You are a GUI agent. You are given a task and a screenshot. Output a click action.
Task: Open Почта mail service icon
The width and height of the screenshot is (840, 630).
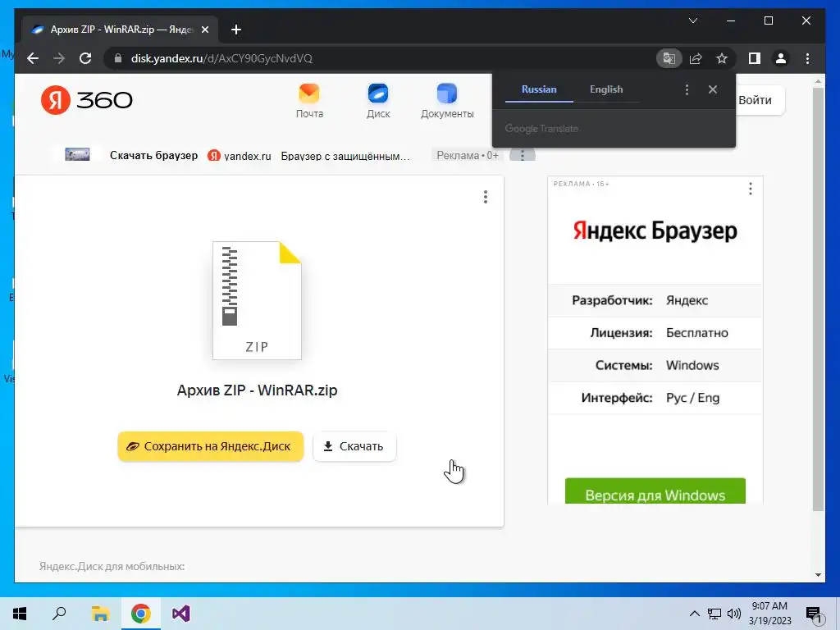coord(309,101)
